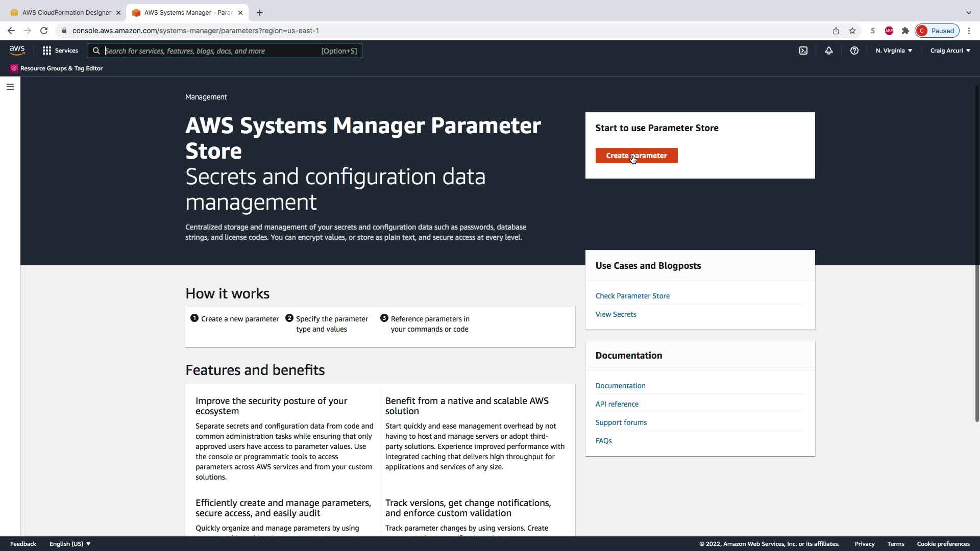980x551 pixels.
Task: Open the Craig Arcuri account dropdown
Action: (x=950, y=51)
